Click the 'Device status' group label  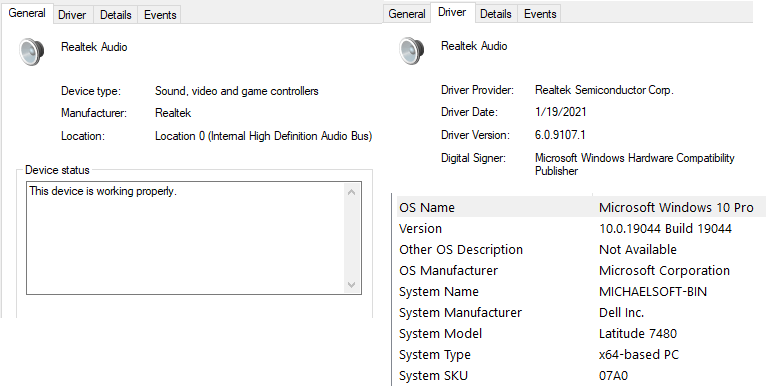[57, 170]
